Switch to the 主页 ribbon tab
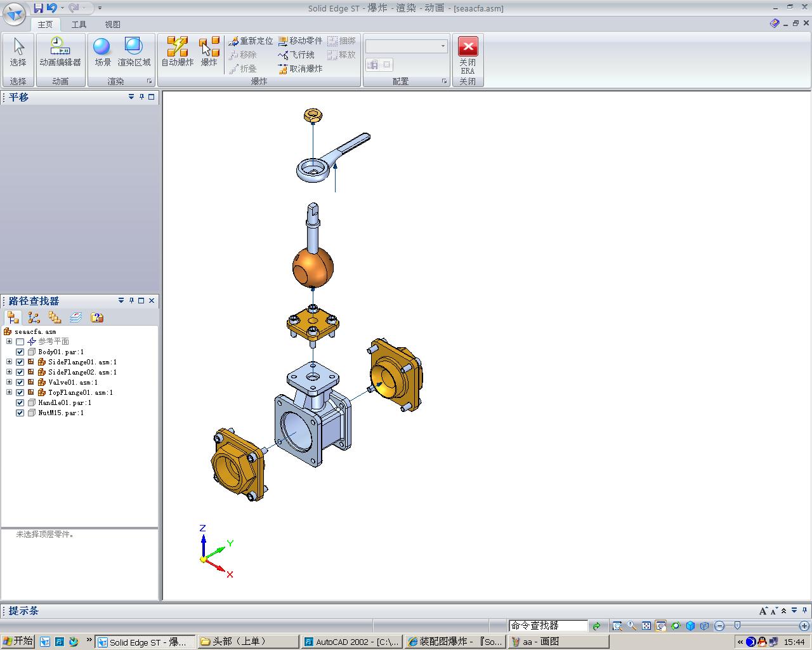This screenshot has height=650, width=812. [x=45, y=24]
